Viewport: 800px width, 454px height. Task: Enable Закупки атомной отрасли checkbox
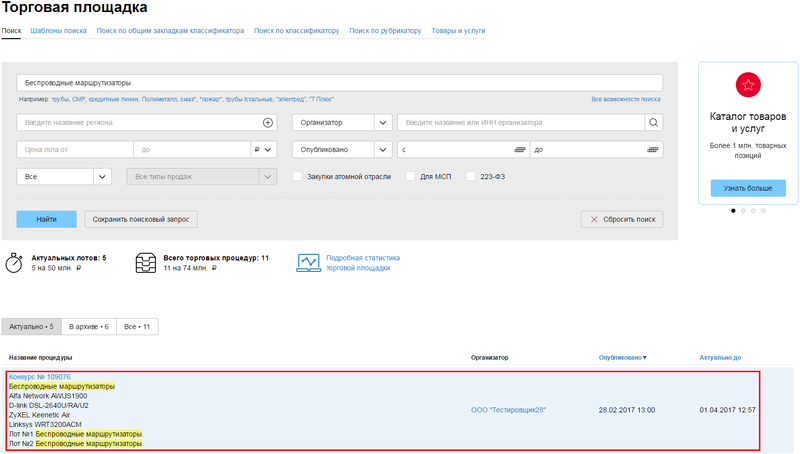point(297,177)
